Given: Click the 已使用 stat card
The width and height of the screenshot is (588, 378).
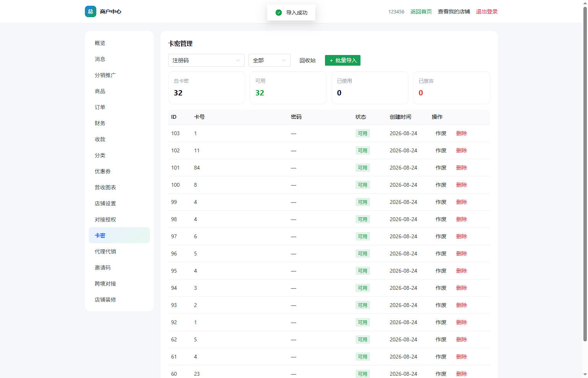Looking at the screenshot, I should click(370, 88).
